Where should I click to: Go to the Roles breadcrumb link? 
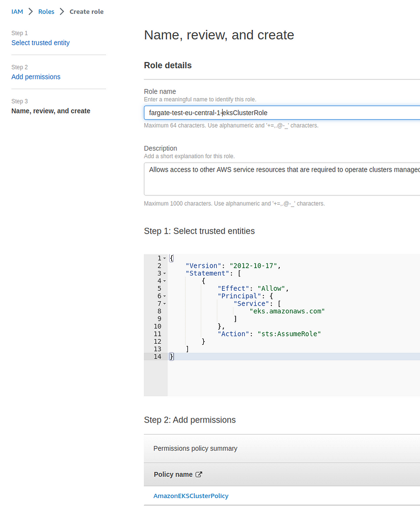[46, 12]
